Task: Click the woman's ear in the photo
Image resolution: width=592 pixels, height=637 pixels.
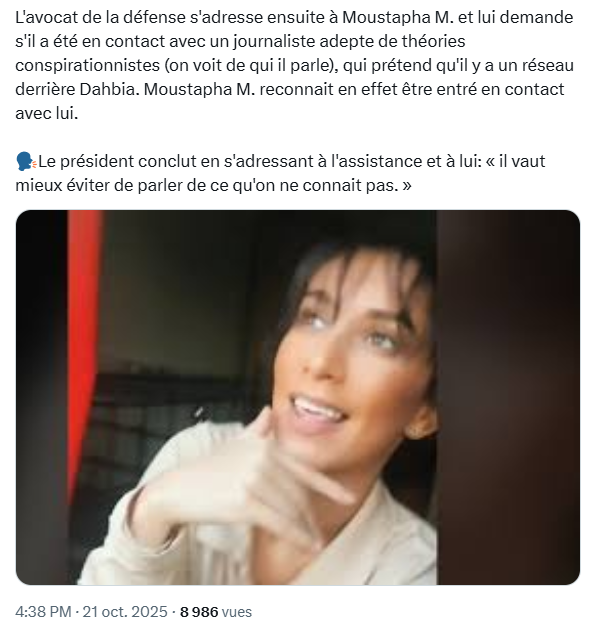Action: click(423, 422)
